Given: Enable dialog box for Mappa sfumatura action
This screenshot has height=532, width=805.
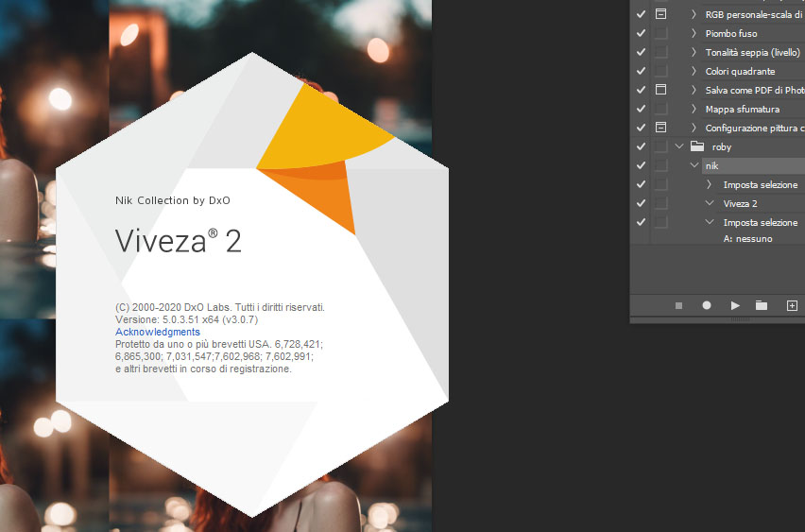Looking at the screenshot, I should tap(660, 109).
